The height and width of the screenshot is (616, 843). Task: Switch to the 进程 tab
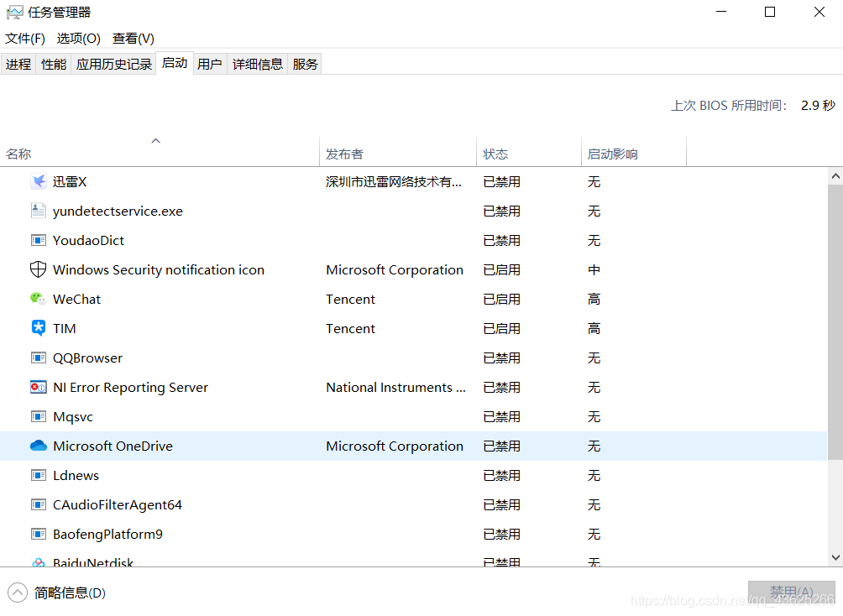pyautogui.click(x=18, y=64)
